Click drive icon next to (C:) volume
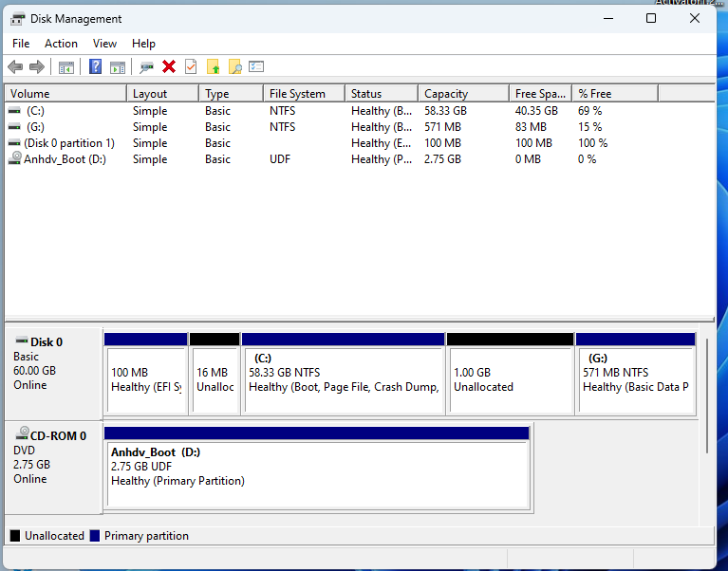Image resolution: width=728 pixels, height=571 pixels. (15, 111)
